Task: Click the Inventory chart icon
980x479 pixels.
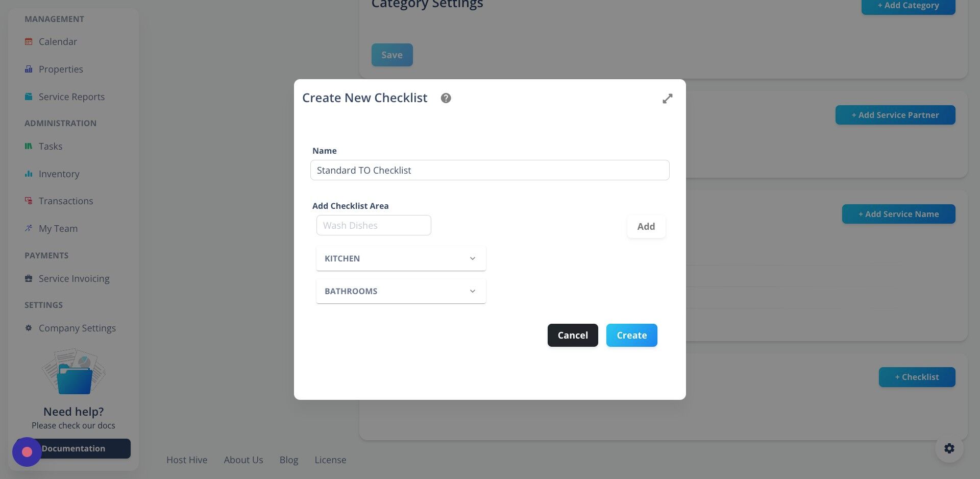Action: tap(29, 174)
